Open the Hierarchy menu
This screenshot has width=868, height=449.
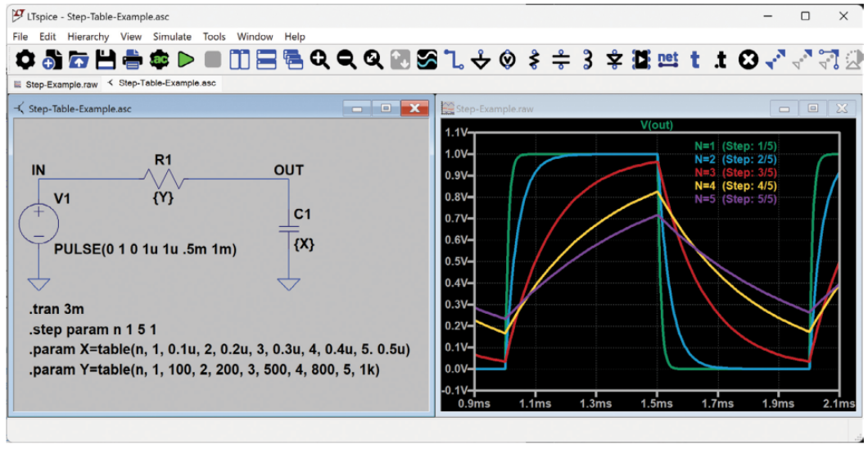click(x=88, y=37)
